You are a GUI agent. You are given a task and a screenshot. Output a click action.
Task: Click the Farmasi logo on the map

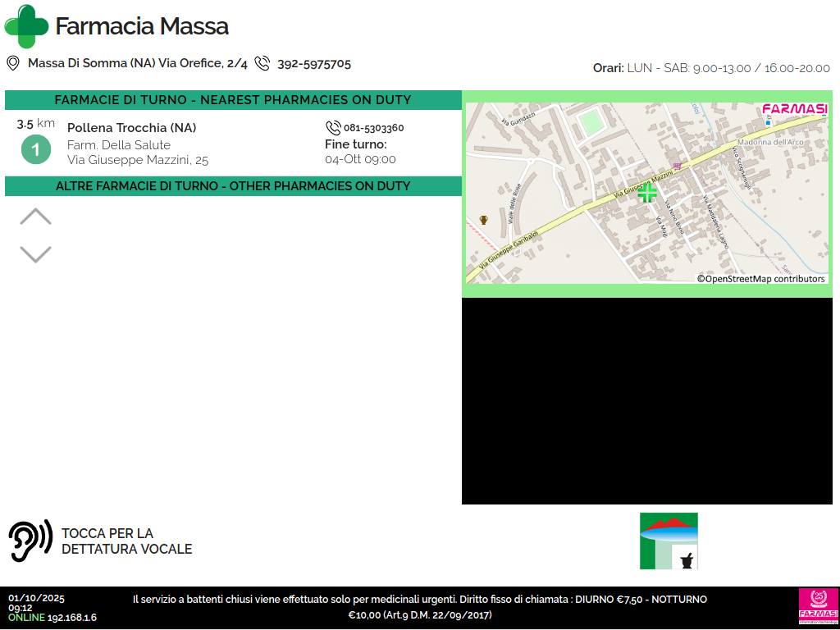click(794, 109)
